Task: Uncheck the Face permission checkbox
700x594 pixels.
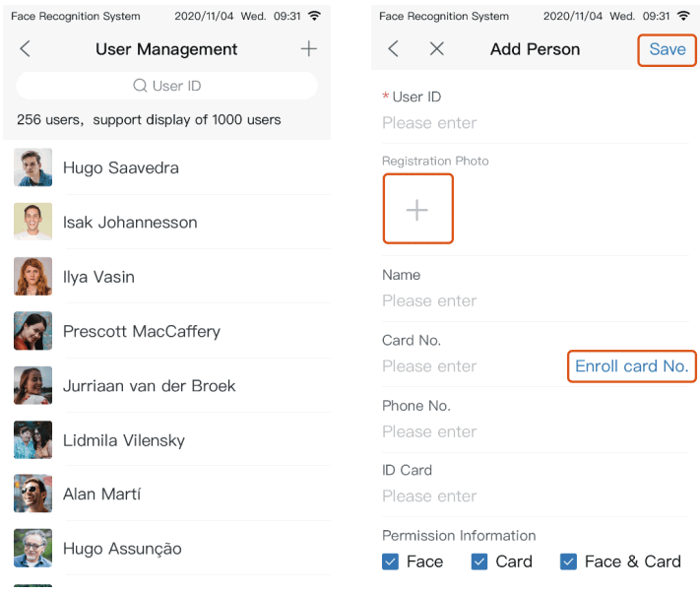Action: click(x=391, y=561)
